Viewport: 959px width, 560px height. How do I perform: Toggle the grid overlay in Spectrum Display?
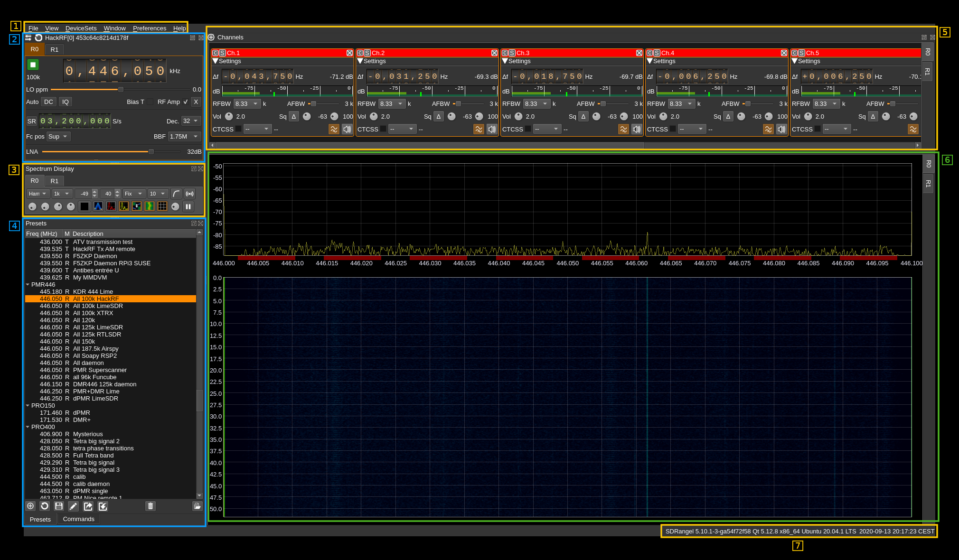click(x=162, y=206)
